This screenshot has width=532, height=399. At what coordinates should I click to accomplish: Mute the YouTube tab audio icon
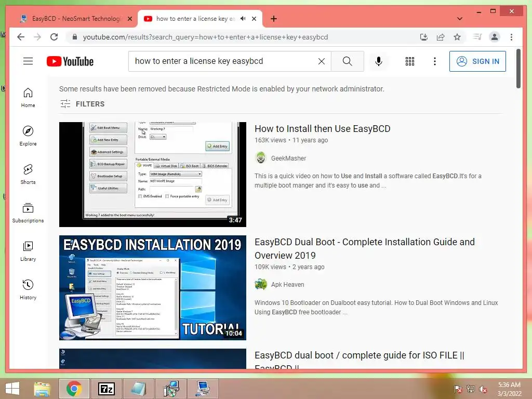click(243, 19)
